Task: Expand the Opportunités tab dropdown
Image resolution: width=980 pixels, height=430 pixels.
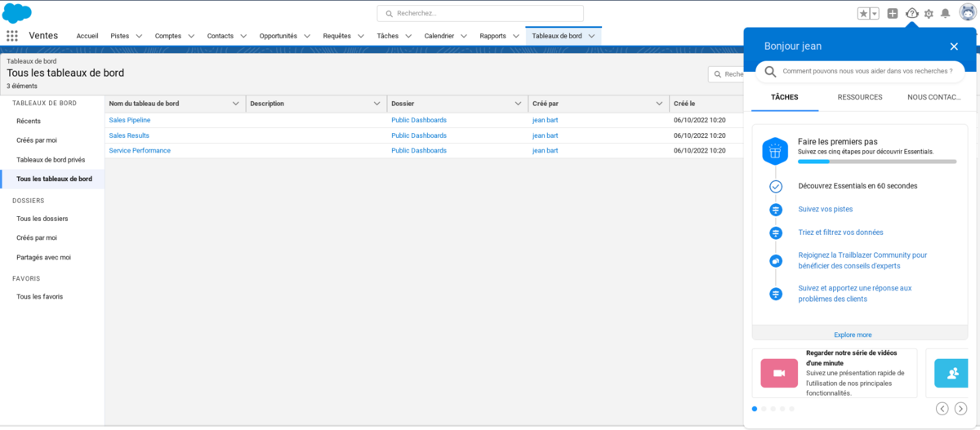Action: pyautogui.click(x=307, y=36)
